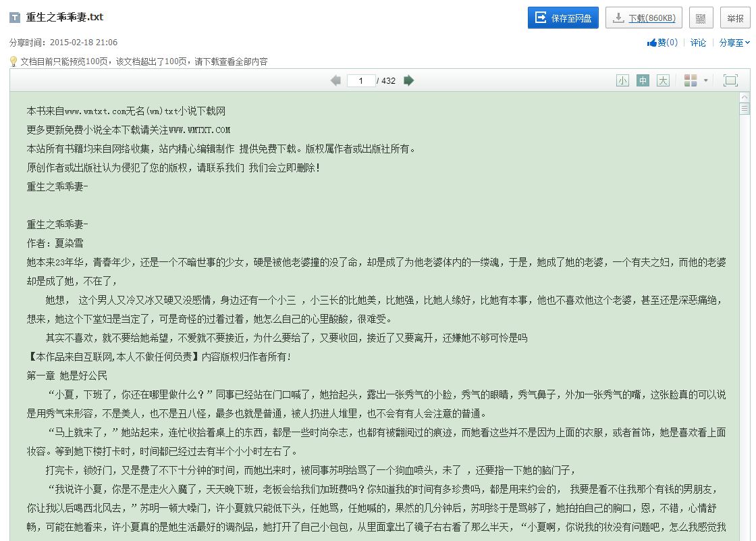Click the paragraph starting 打完卡，锁好门

coord(310,470)
